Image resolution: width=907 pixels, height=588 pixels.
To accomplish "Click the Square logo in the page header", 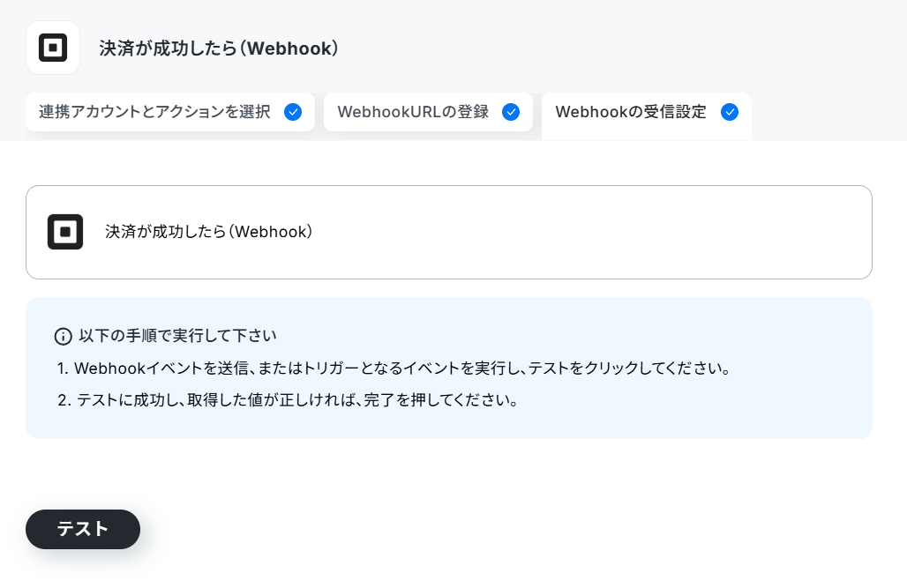I will [x=53, y=48].
